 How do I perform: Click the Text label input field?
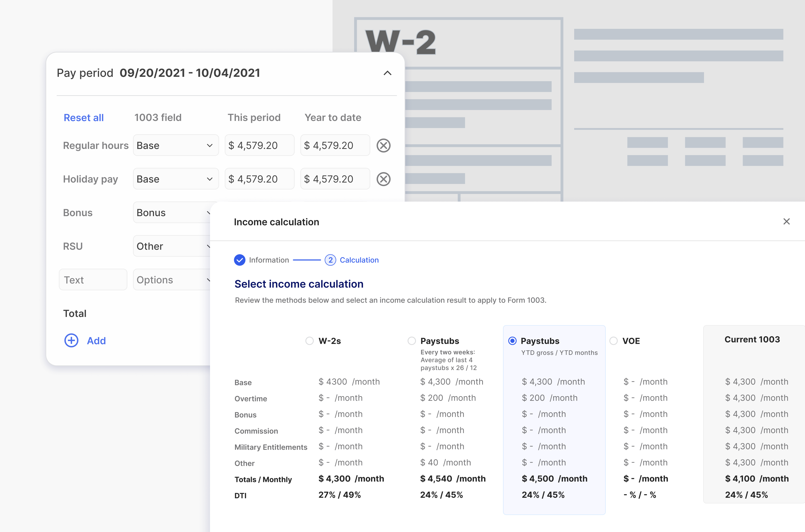(x=93, y=280)
